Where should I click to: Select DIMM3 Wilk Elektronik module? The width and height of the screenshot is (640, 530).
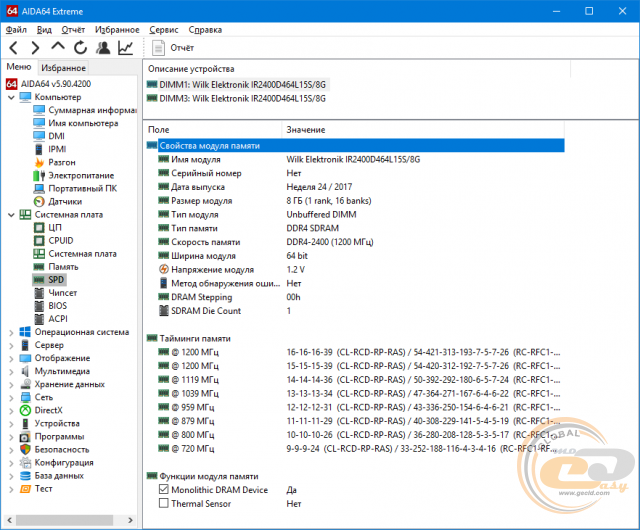click(237, 98)
